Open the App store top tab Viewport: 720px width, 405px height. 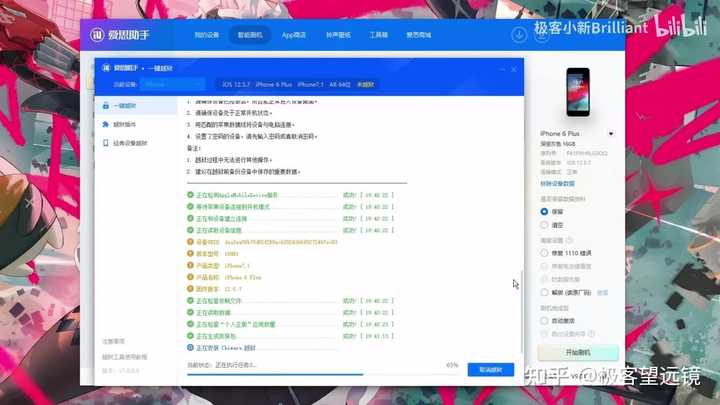pos(294,35)
